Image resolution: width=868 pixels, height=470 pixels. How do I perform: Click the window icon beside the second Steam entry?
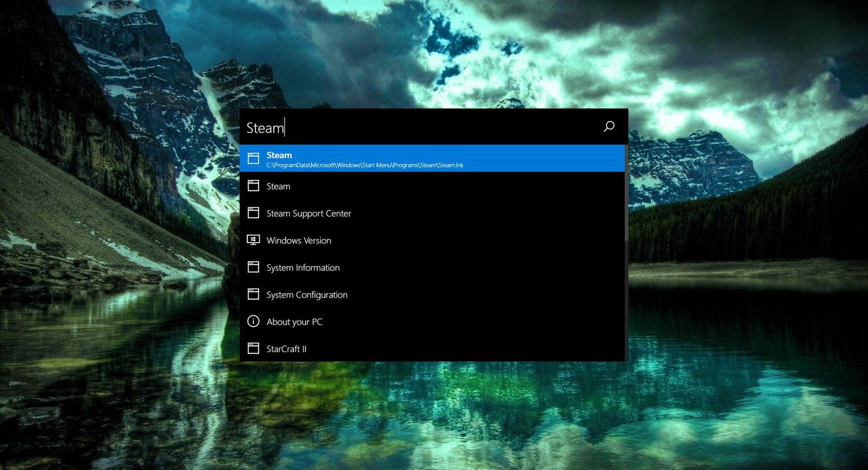tap(253, 186)
